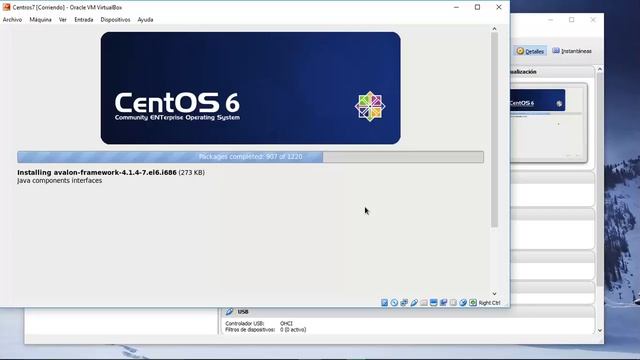Click the USB section icon in the Manager
The width and height of the screenshot is (640, 360).
(x=229, y=311)
